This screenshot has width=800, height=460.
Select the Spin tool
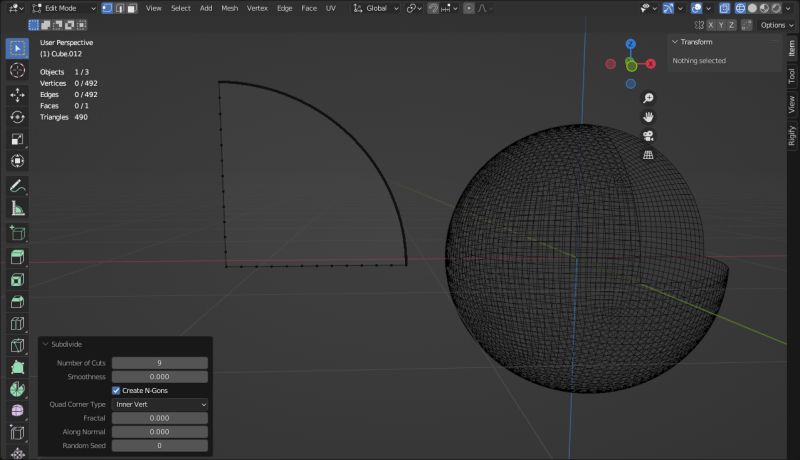(x=17, y=389)
